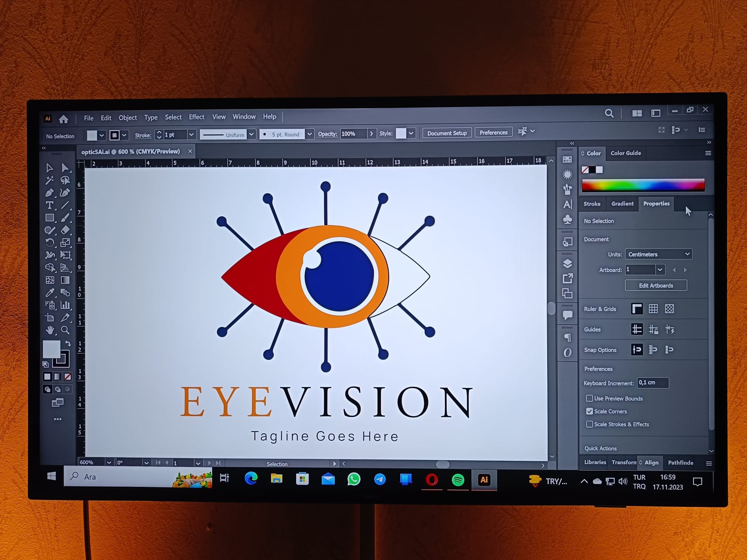Toggle show guides in Guides row
Viewport: 747px width, 560px height.
[637, 329]
